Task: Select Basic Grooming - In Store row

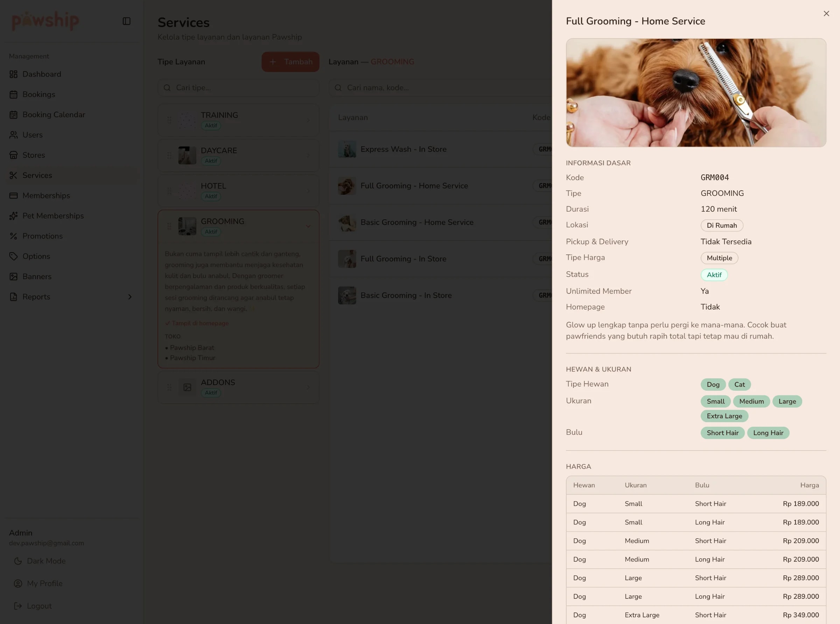Action: [440, 295]
